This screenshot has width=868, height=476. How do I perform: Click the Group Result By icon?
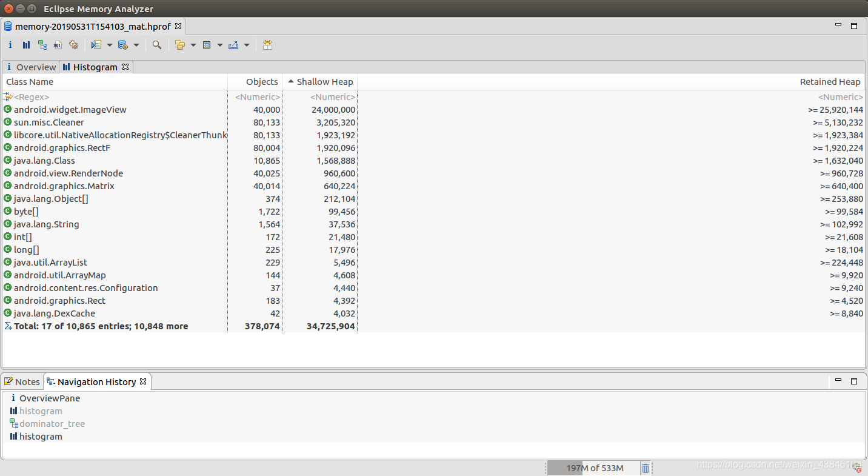tap(180, 45)
